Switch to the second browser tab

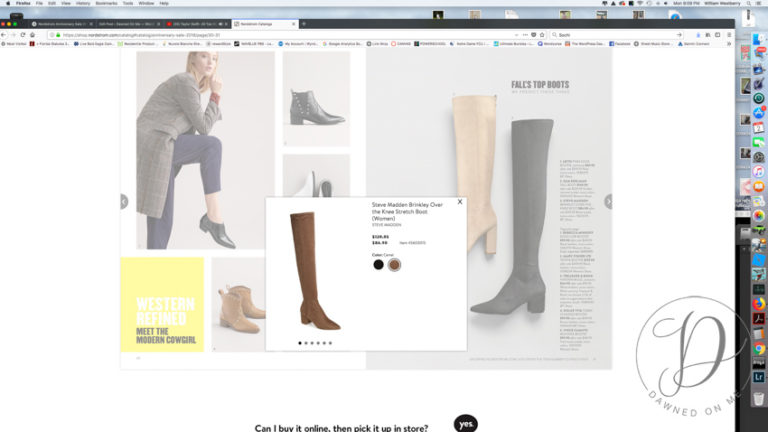pos(129,24)
